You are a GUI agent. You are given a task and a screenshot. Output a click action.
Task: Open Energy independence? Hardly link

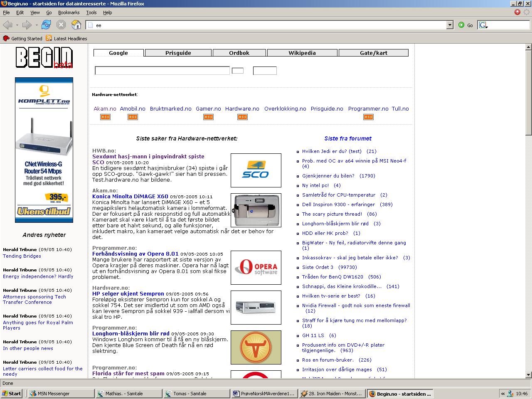coord(38,276)
